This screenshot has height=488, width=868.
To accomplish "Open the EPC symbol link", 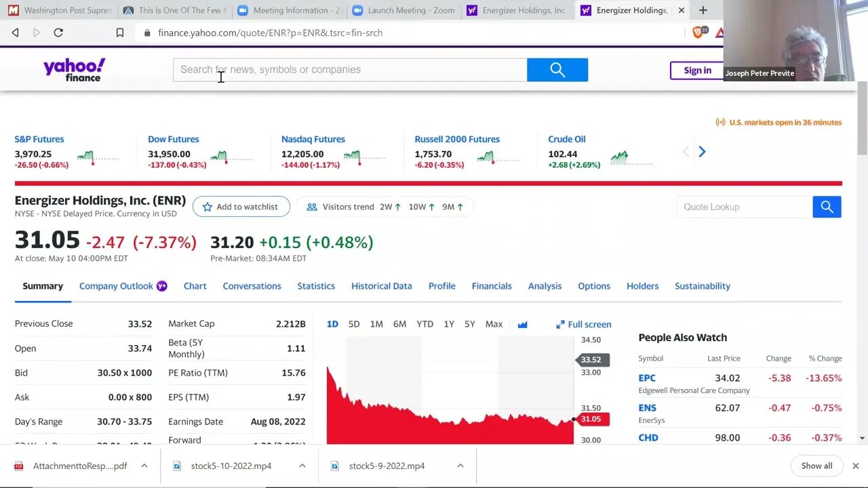I will pyautogui.click(x=647, y=378).
